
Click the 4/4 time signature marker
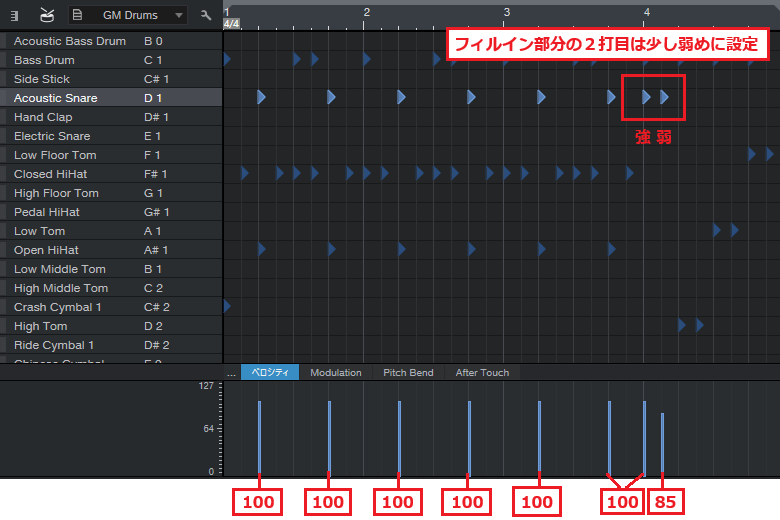pos(231,23)
